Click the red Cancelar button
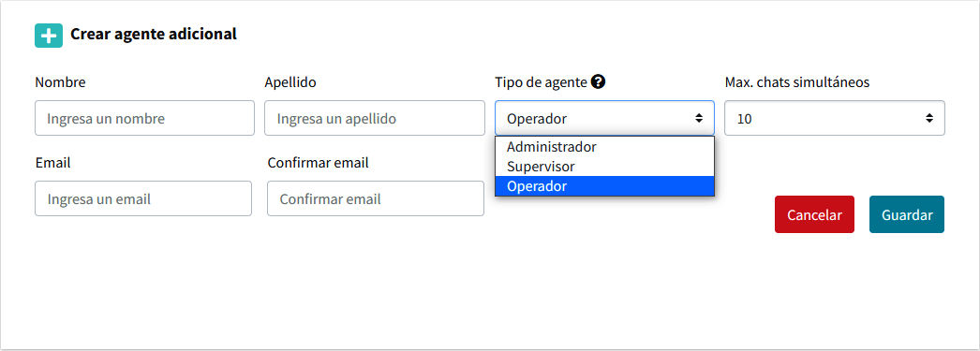The image size is (980, 351). (814, 214)
